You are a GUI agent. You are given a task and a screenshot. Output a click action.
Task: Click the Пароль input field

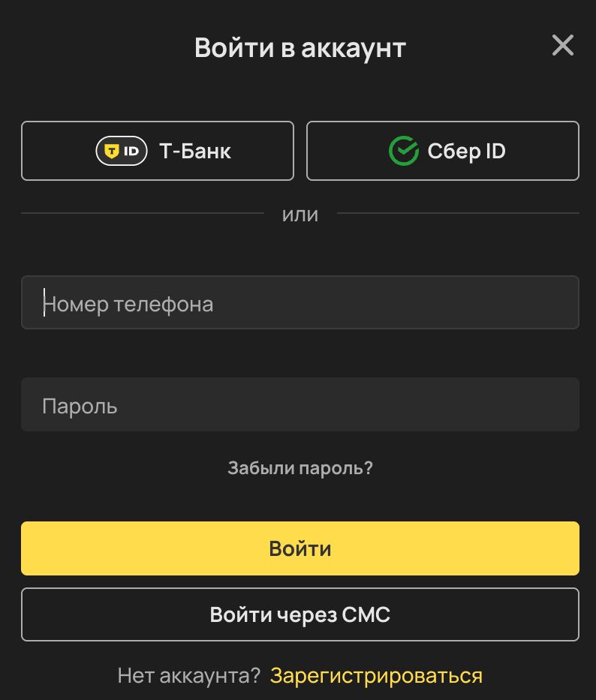(x=300, y=404)
